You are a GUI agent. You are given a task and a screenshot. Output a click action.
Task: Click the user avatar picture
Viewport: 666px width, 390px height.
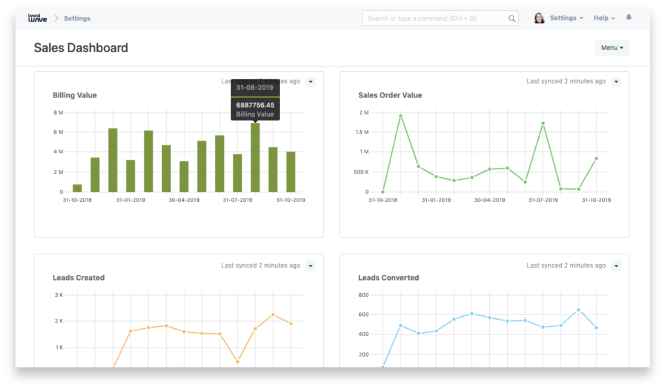click(539, 18)
